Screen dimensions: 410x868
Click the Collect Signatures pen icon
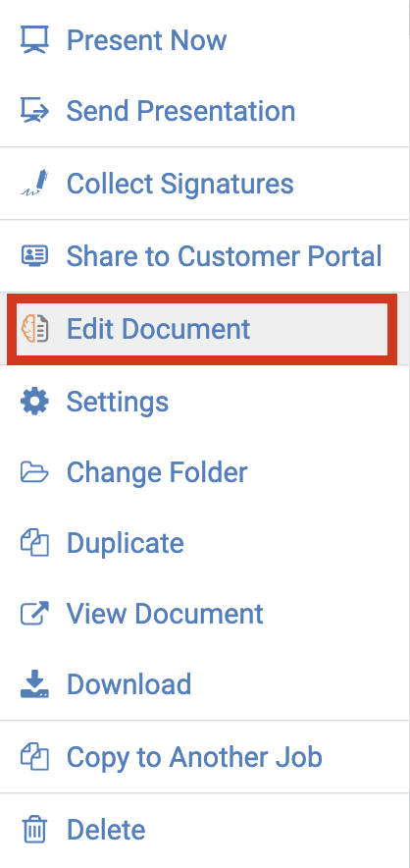pyautogui.click(x=34, y=184)
